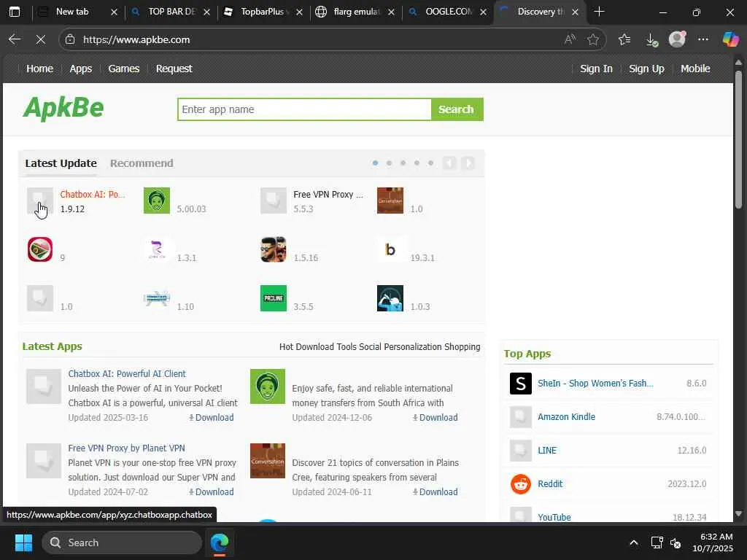Viewport: 747px width, 560px height.
Task: Click the Sign In link
Action: (x=596, y=69)
